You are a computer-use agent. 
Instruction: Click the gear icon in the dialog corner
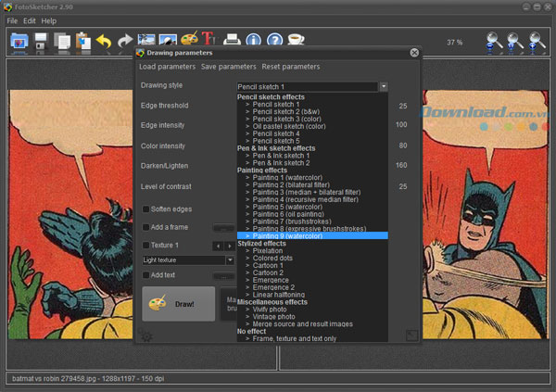tap(145, 335)
